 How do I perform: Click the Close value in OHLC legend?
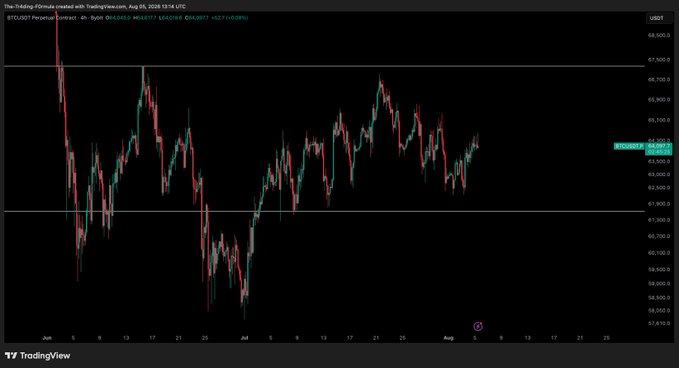(197, 18)
